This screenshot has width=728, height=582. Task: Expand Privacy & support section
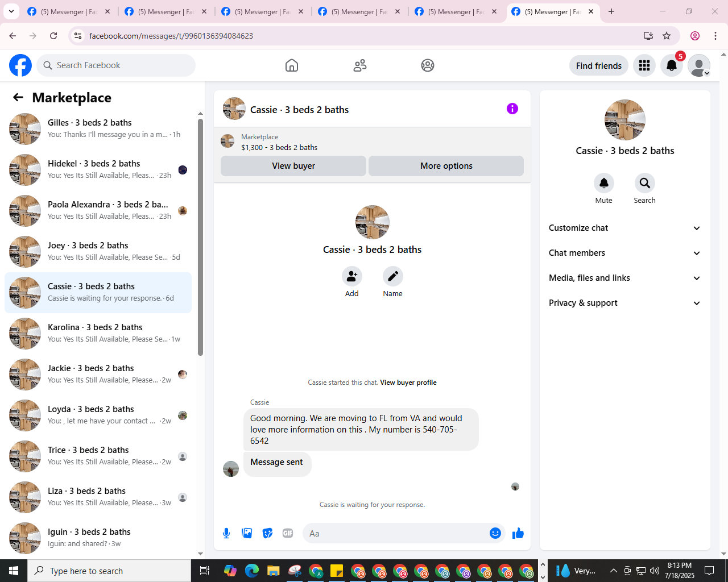point(625,303)
